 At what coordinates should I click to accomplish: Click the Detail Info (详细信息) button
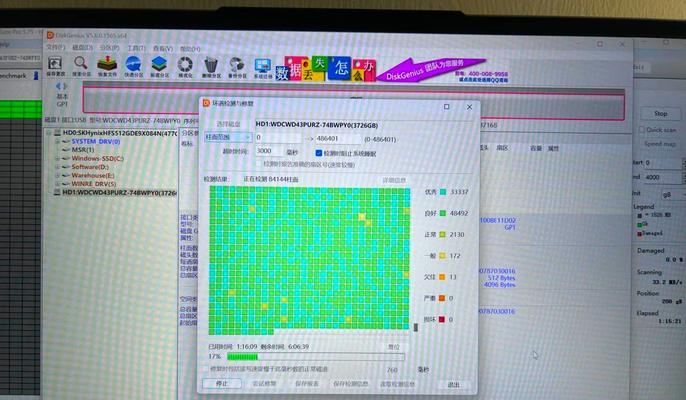394,180
